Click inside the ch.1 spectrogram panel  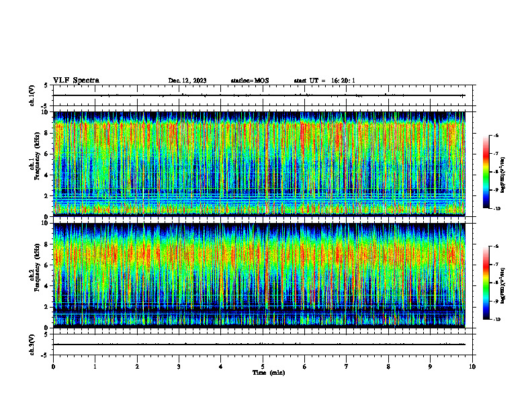259,164
